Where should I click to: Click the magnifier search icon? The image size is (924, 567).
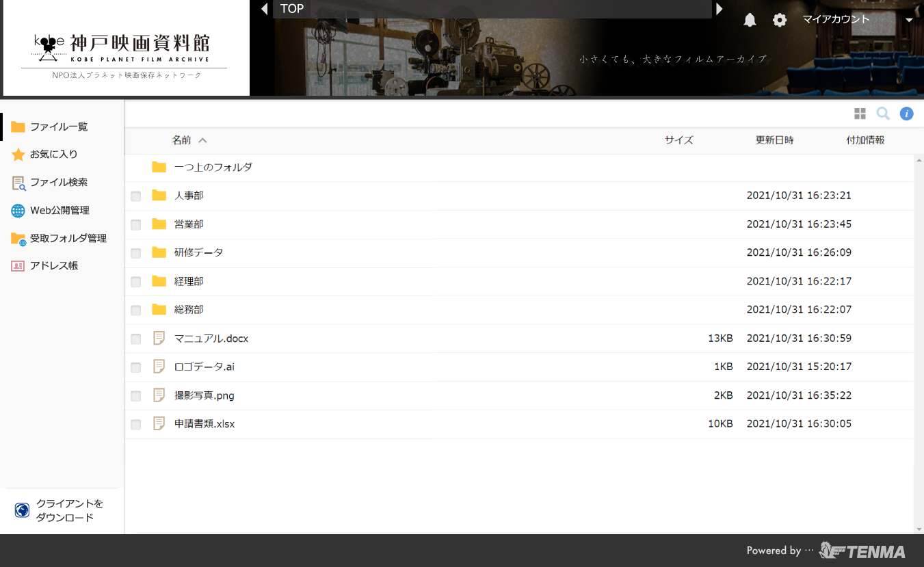pyautogui.click(x=883, y=114)
